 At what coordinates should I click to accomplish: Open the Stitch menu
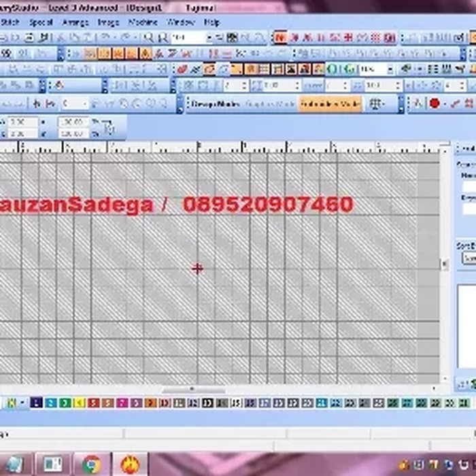coord(10,22)
